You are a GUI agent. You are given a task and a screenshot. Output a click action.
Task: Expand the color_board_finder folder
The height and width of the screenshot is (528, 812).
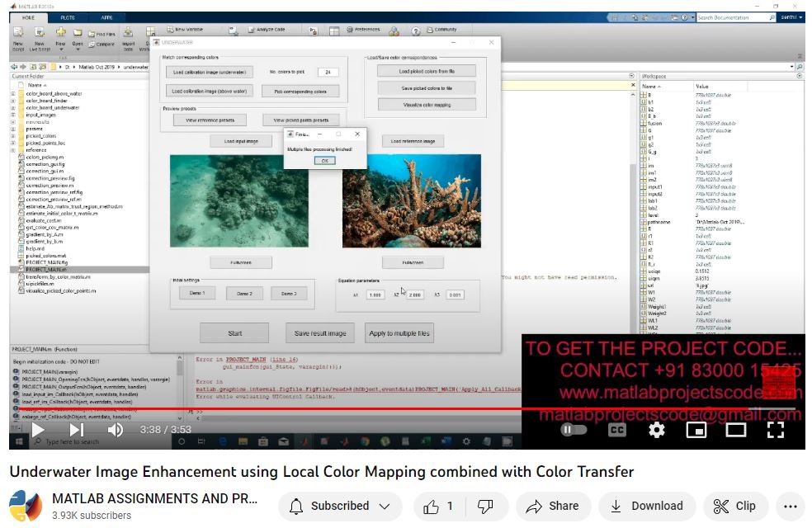pyautogui.click(x=13, y=101)
